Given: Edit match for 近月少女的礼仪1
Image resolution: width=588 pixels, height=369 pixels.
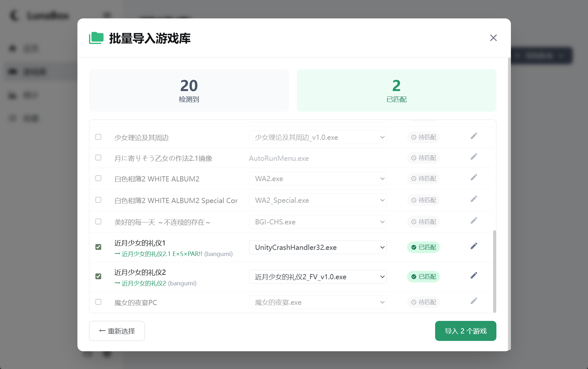Looking at the screenshot, I should 473,246.
